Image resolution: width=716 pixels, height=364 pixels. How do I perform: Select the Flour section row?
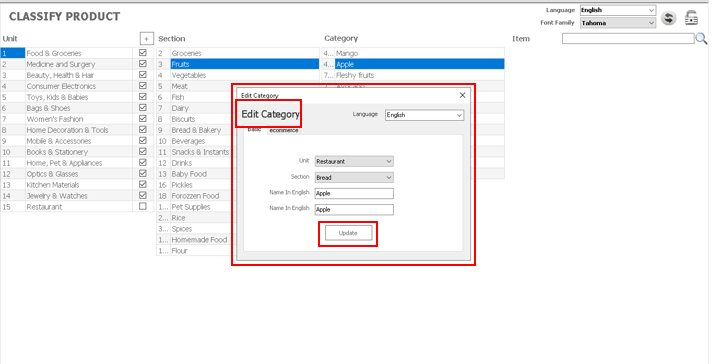pyautogui.click(x=195, y=250)
